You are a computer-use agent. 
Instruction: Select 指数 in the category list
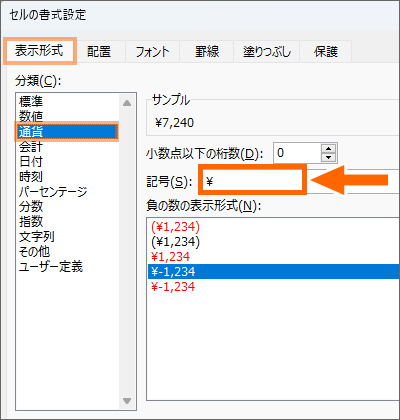68,222
